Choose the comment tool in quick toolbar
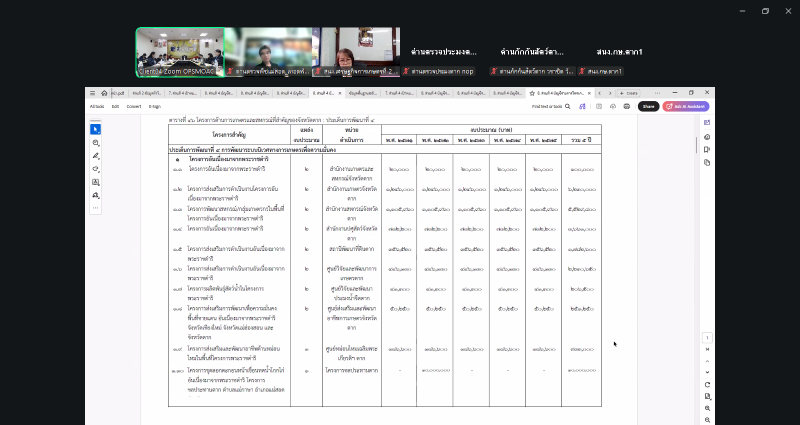800x425 pixels. (95, 143)
